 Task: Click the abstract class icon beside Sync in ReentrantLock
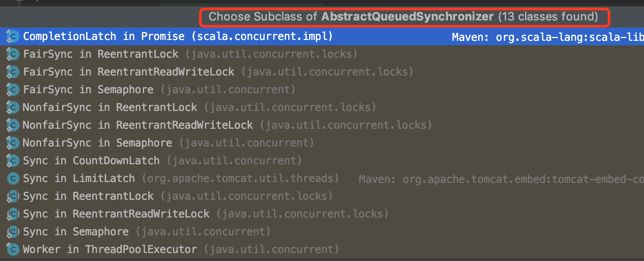pyautogui.click(x=12, y=196)
